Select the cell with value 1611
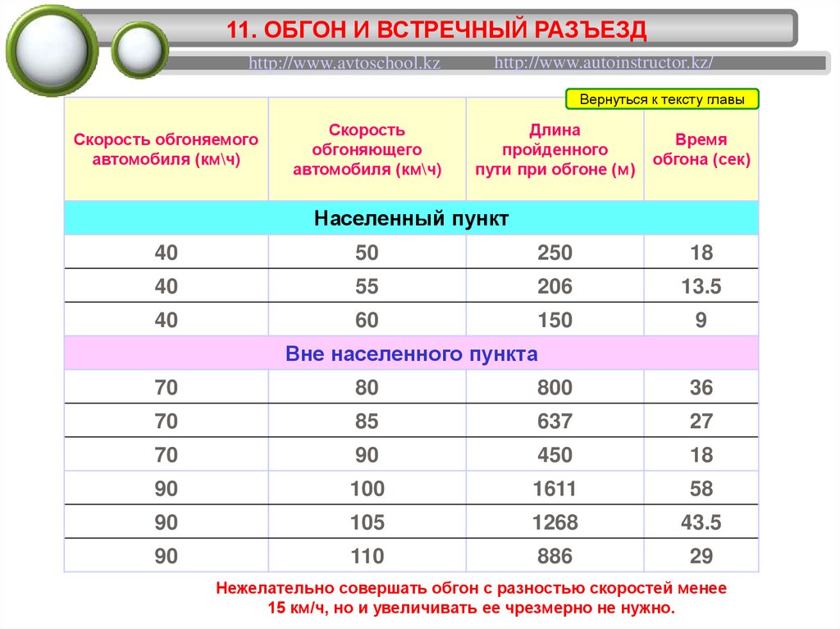840x629 pixels. coord(555,489)
